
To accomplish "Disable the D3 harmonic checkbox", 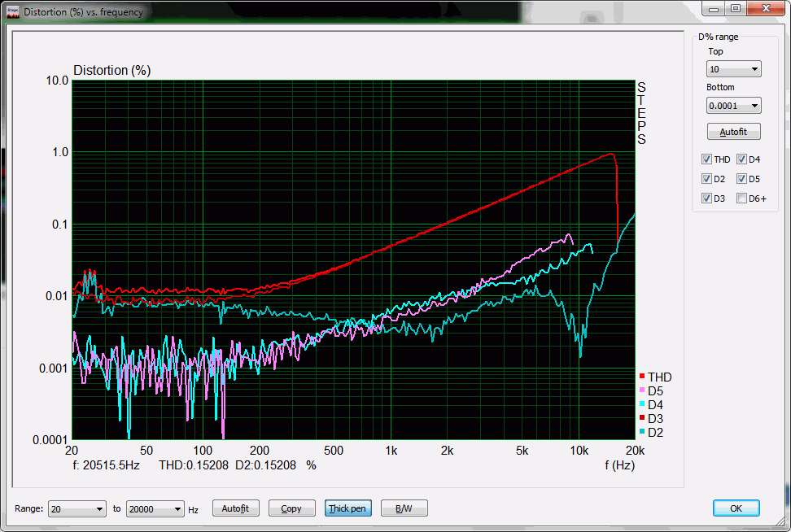I will [x=706, y=198].
